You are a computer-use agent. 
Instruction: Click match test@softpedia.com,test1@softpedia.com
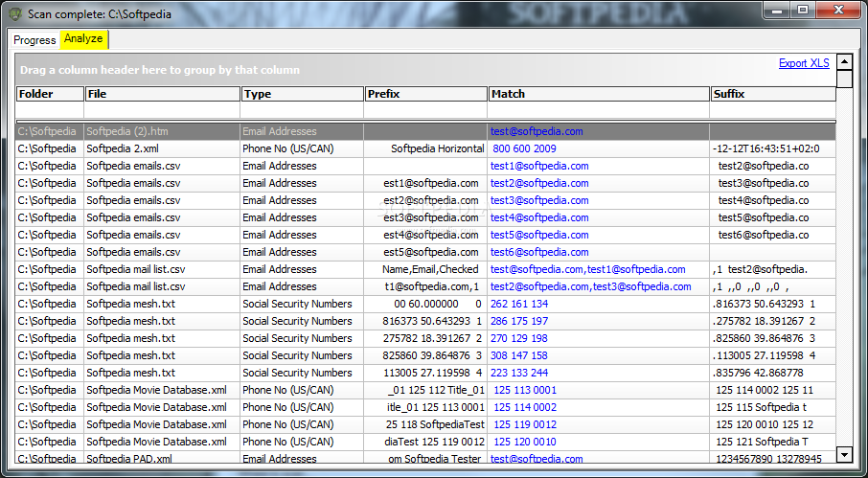[x=588, y=269]
